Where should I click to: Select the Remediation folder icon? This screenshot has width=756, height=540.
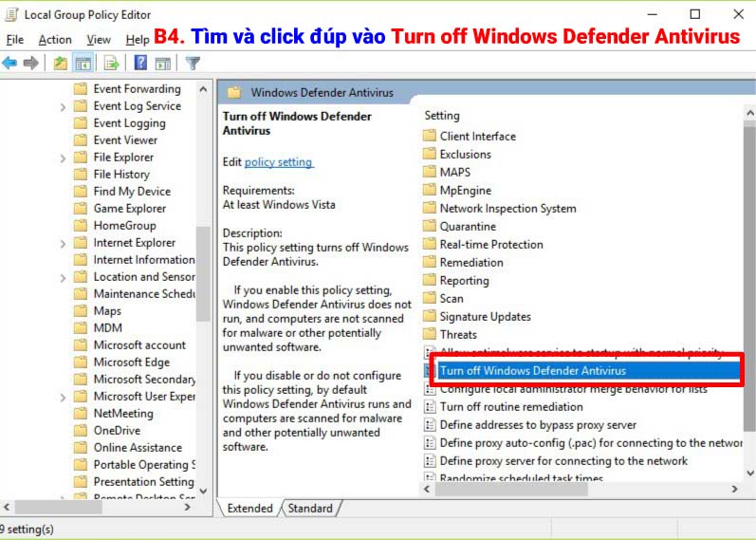429,262
